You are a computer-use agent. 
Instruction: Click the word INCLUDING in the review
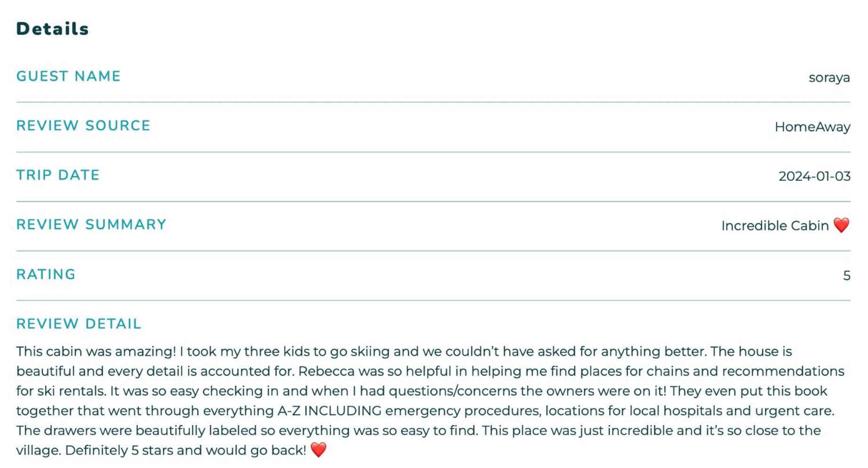pos(342,411)
